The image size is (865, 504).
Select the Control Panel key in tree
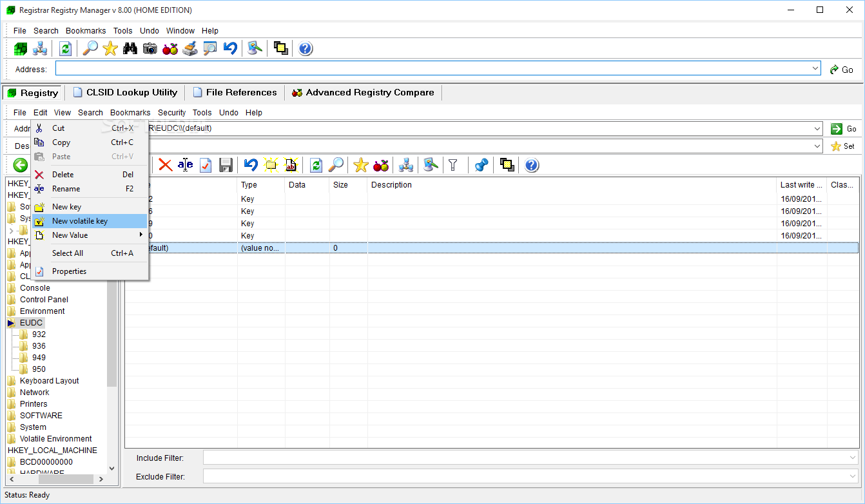[x=44, y=300]
